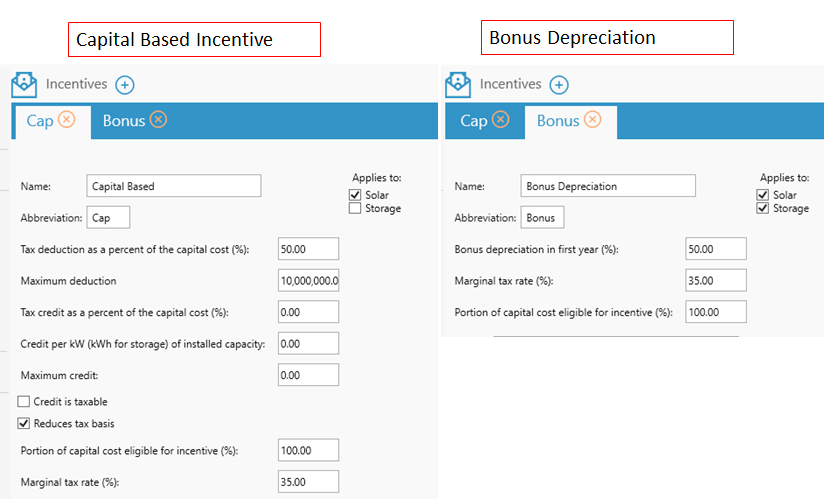Close the Bonus tab in right panel
The width and height of the screenshot is (831, 504).
[592, 120]
